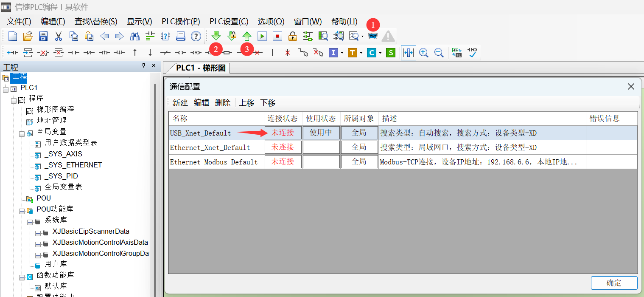Open an existing project with folder icon
The width and height of the screenshot is (644, 297).
(28, 36)
